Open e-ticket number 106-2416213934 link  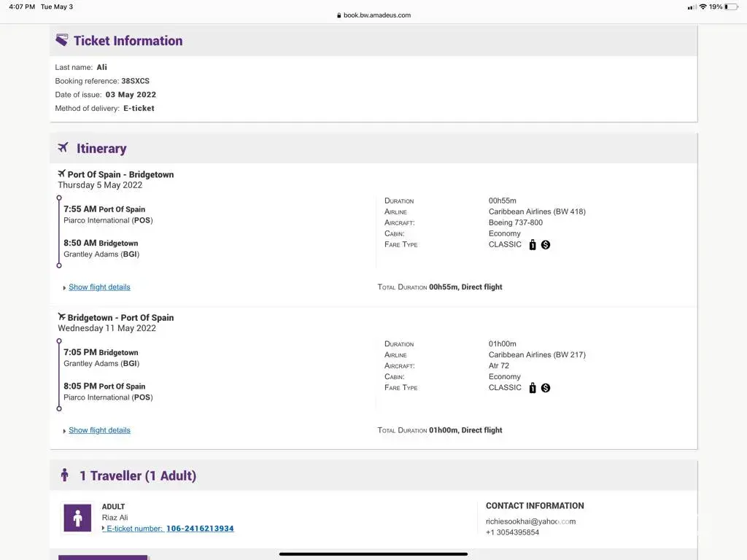point(200,529)
